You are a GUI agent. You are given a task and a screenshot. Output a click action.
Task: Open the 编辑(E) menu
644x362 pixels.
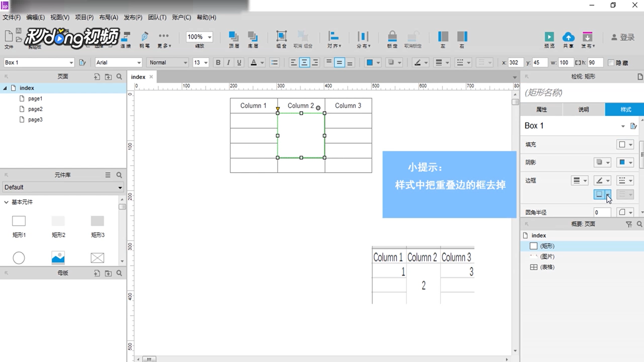click(36, 17)
